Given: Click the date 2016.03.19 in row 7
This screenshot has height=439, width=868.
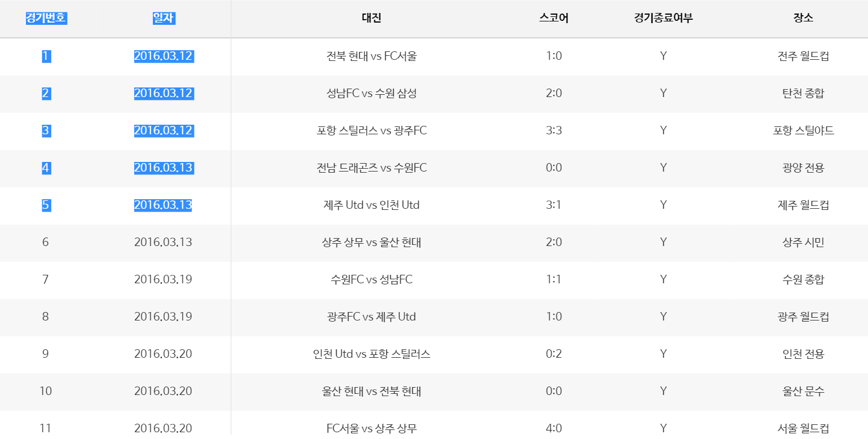Looking at the screenshot, I should click(164, 279).
